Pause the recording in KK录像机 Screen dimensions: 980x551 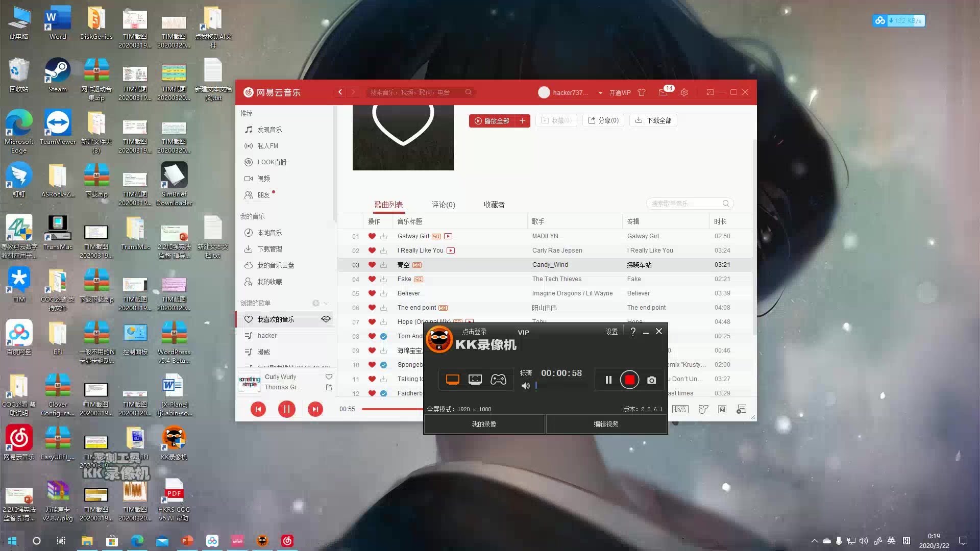point(608,380)
